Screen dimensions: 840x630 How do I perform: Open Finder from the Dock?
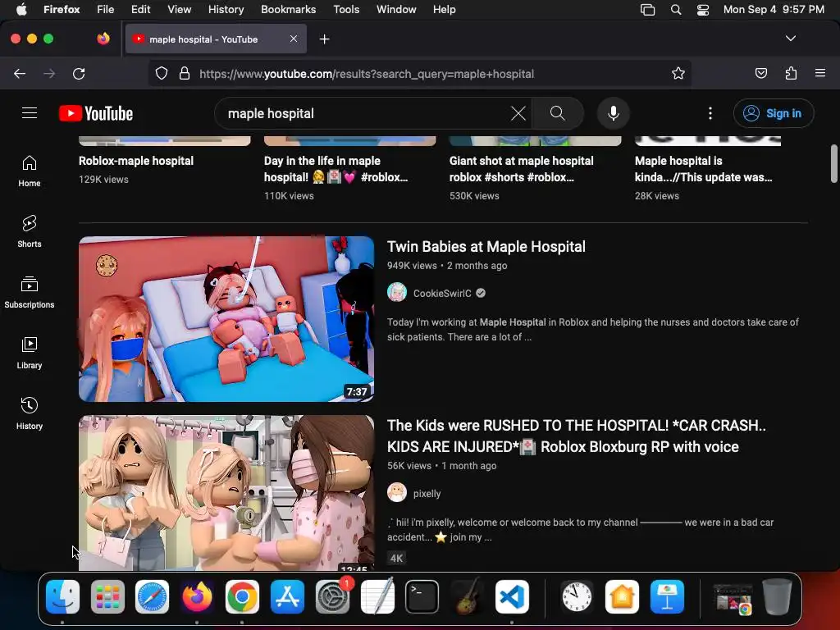click(62, 596)
